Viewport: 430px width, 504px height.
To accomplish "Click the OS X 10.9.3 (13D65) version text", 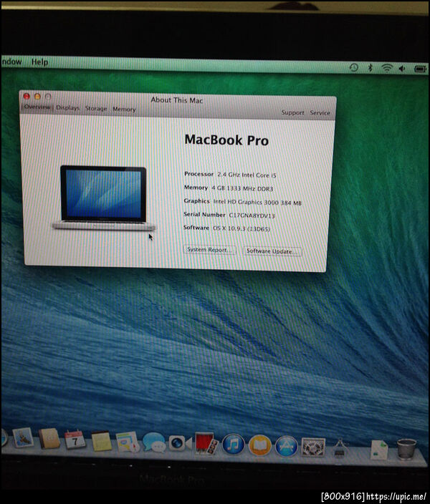I will coord(241,228).
